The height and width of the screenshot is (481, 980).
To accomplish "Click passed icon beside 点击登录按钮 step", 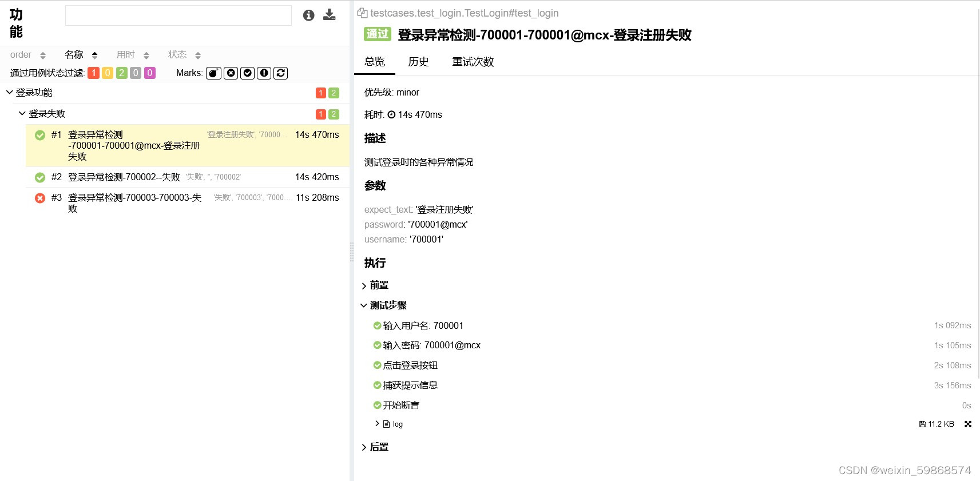I will tap(377, 365).
